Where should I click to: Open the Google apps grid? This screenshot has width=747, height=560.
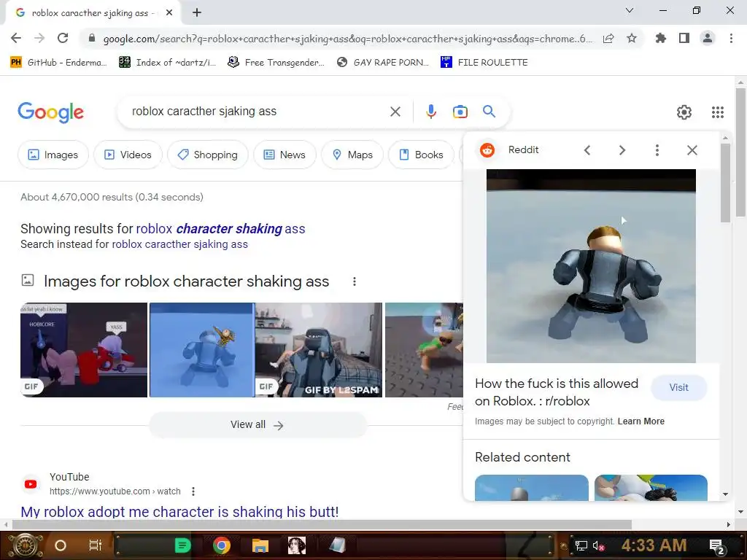pos(718,112)
